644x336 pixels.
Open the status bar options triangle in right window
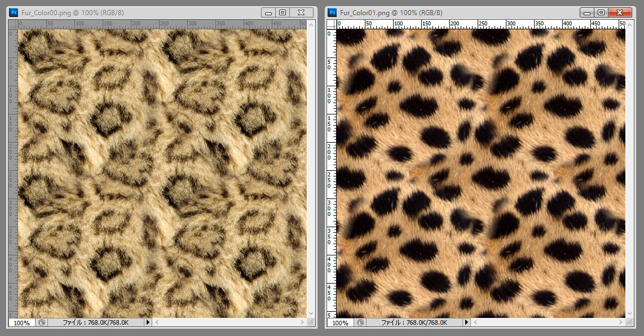click(466, 323)
